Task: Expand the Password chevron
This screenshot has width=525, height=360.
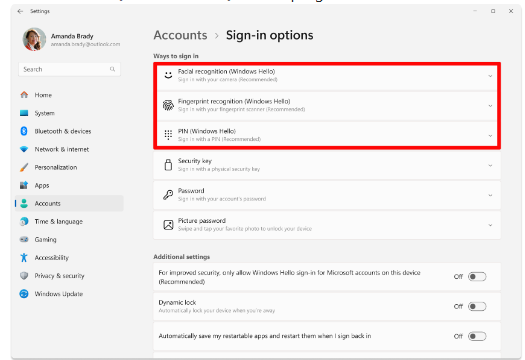Action: tap(490, 195)
